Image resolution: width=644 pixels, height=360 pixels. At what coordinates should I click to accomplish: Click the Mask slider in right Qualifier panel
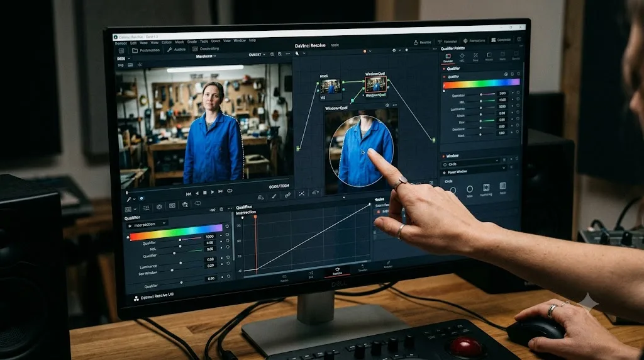click(x=481, y=134)
